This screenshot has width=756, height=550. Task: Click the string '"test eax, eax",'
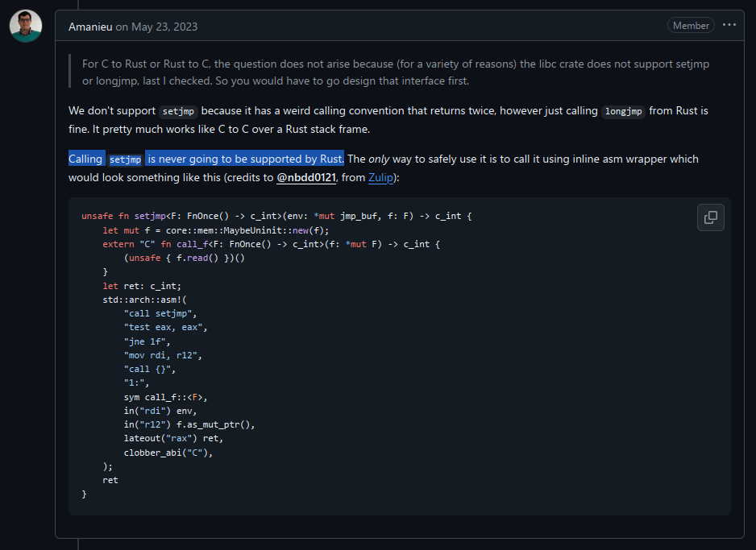165,328
